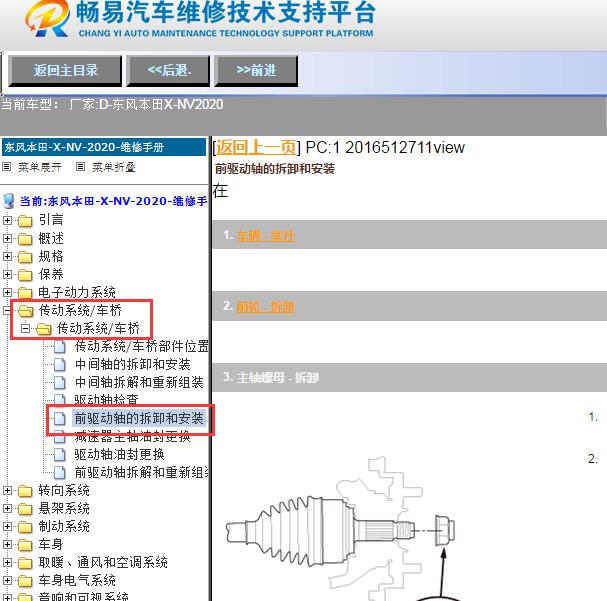This screenshot has width=607, height=601.
Task: Open 驱动轴油封更换 document
Action: coord(119,454)
